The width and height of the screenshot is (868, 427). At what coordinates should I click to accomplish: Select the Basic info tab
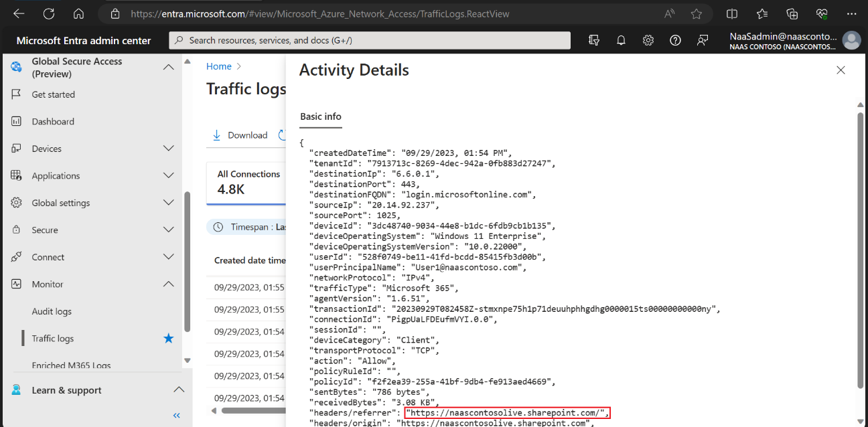(321, 116)
